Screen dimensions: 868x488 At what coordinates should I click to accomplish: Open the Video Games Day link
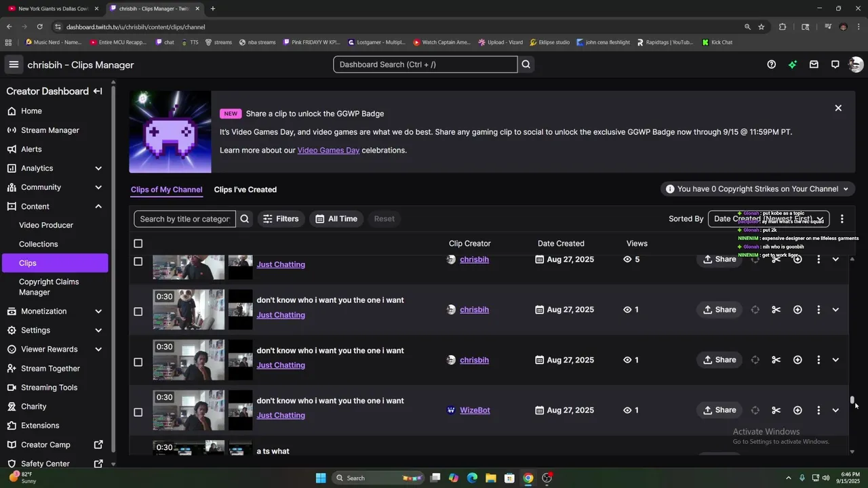pos(328,150)
